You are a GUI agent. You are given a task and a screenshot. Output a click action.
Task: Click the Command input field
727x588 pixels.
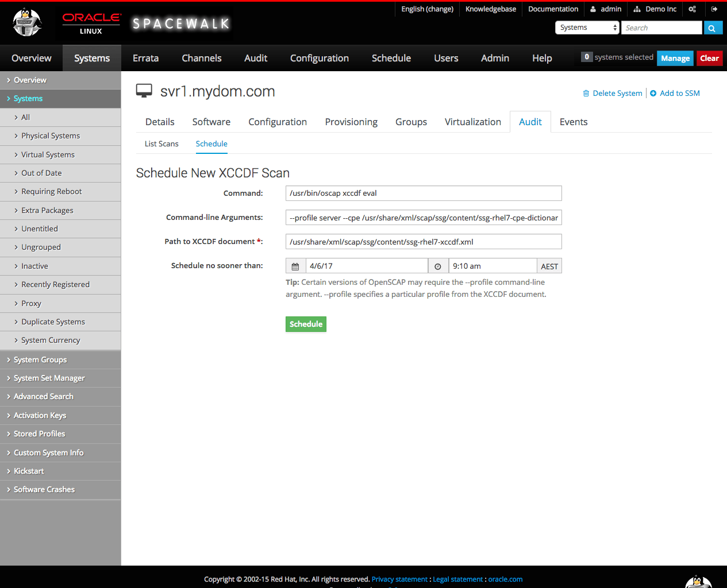(x=424, y=194)
